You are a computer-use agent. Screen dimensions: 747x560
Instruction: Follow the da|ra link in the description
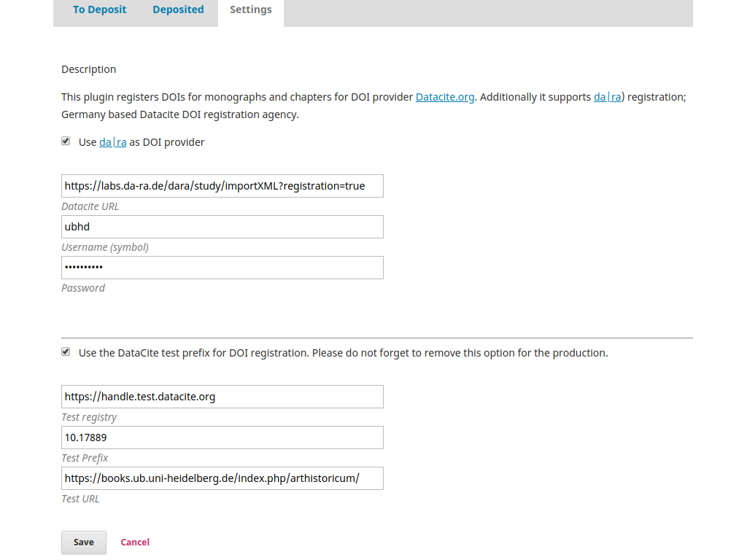[x=607, y=97]
